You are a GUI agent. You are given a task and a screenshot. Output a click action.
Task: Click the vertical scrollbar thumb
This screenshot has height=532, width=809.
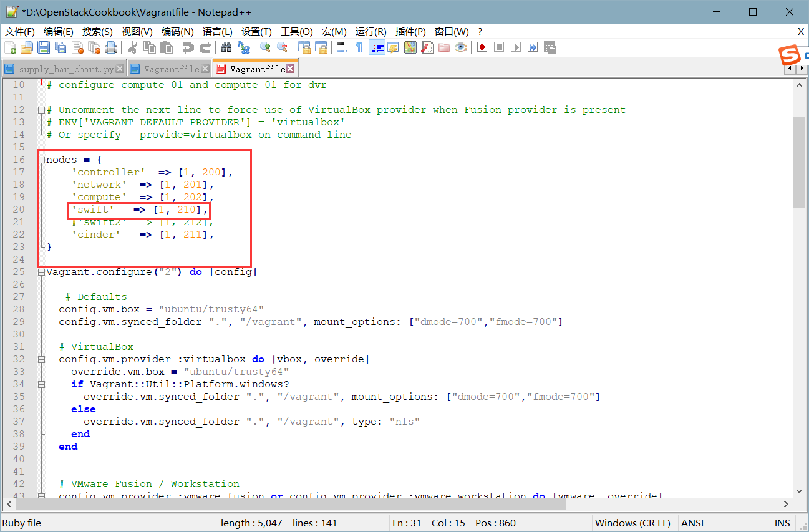(x=799, y=162)
